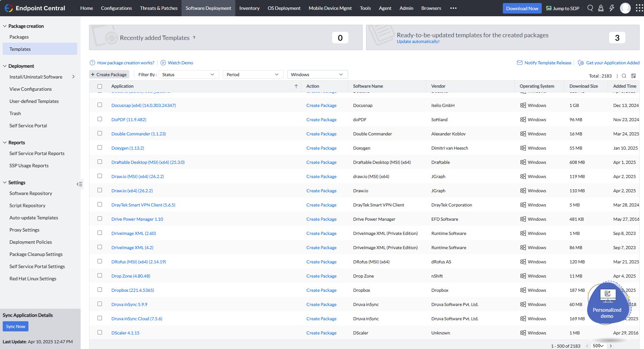
Task: Open the ready-to-be-updated templates count 3
Action: point(617,38)
